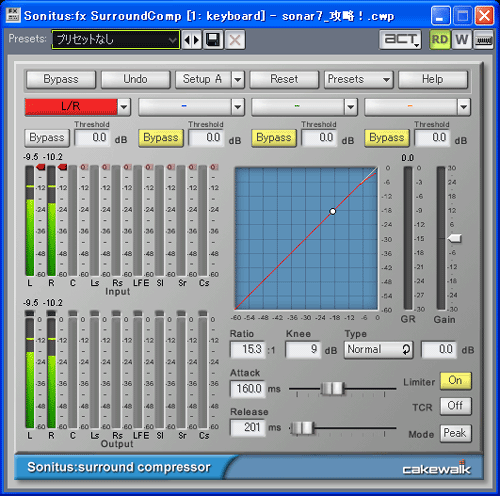The width and height of the screenshot is (500, 496).
Task: Save the current preset with floppy icon
Action: coord(213,40)
